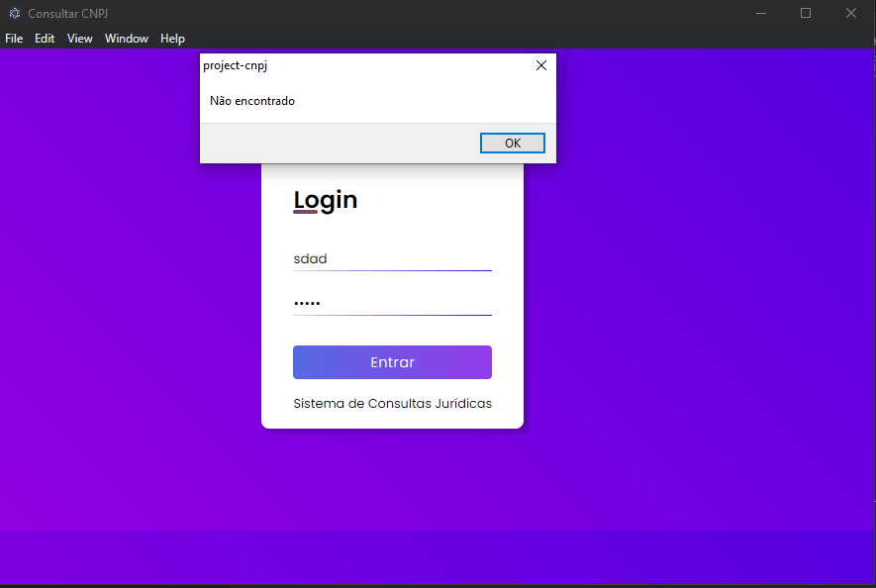Image resolution: width=876 pixels, height=588 pixels.
Task: Click the project-cnpj dialog title
Action: tap(236, 65)
